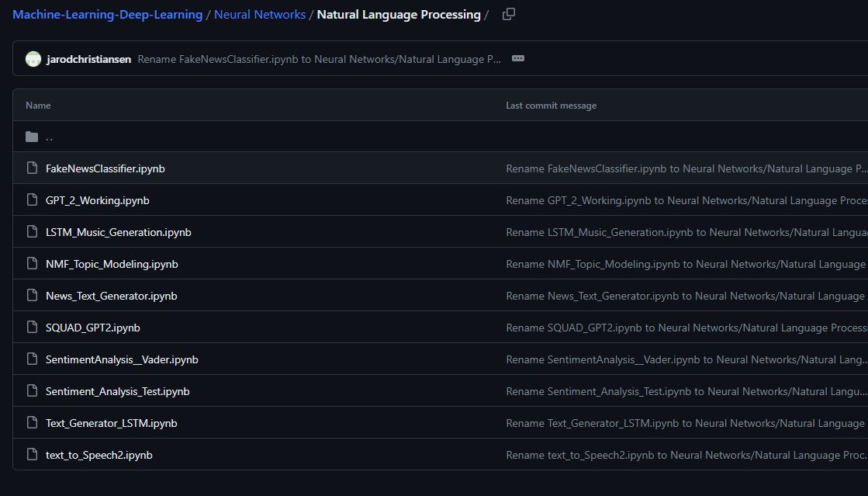Open commit 'Rename Sentiment_Analysis_Test.ipynb' message
Screen dimensions: 868x496
click(686, 392)
